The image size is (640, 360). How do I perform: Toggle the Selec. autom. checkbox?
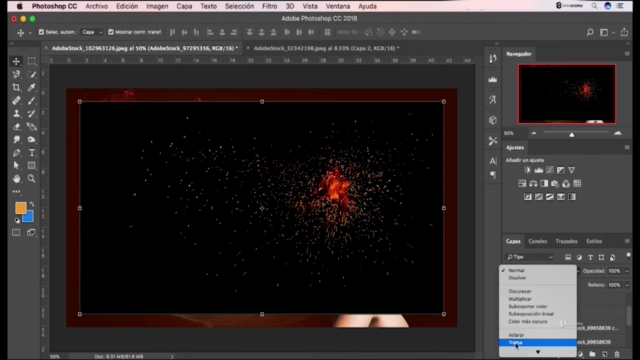tap(41, 32)
